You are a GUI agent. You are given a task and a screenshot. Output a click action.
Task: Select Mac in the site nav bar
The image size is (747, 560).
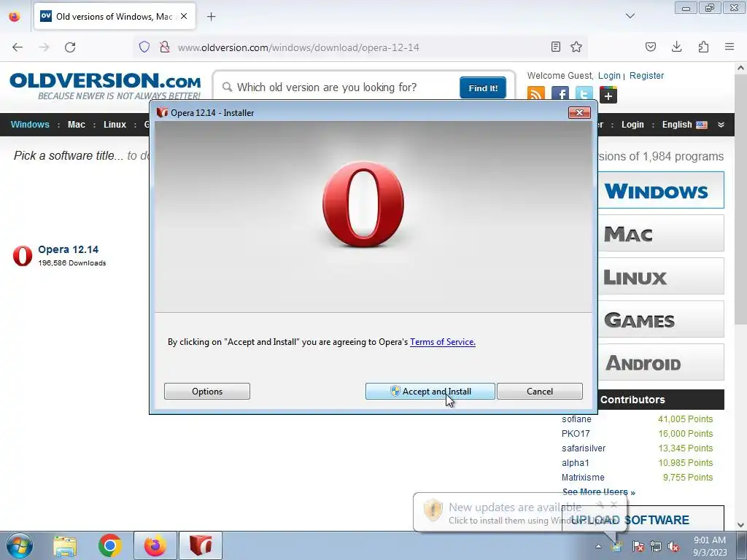tap(76, 125)
